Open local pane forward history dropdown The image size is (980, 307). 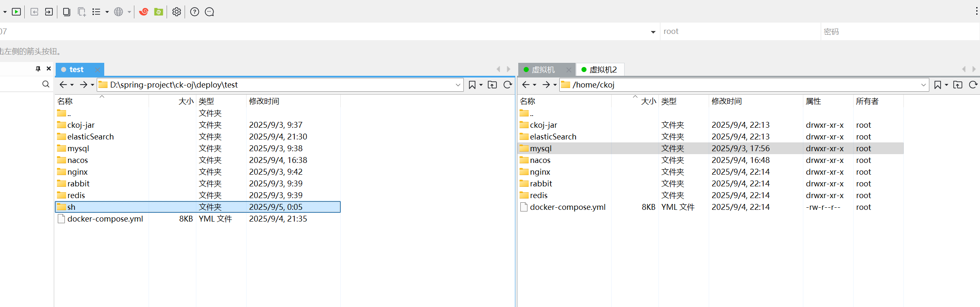click(93, 85)
